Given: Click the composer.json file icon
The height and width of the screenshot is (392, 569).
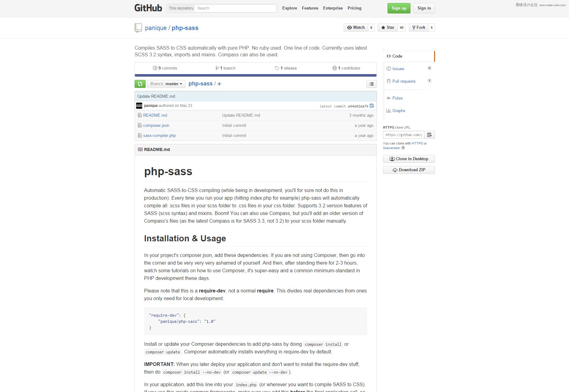Looking at the screenshot, I should pyautogui.click(x=140, y=125).
